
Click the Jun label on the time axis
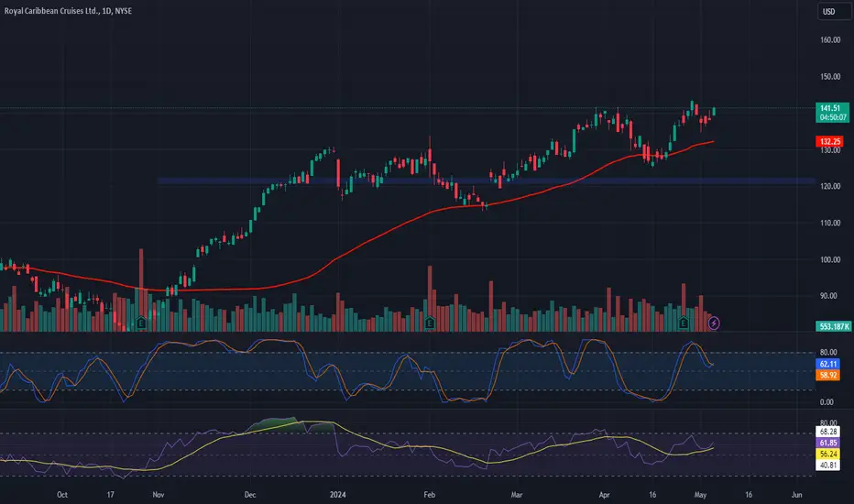click(797, 495)
